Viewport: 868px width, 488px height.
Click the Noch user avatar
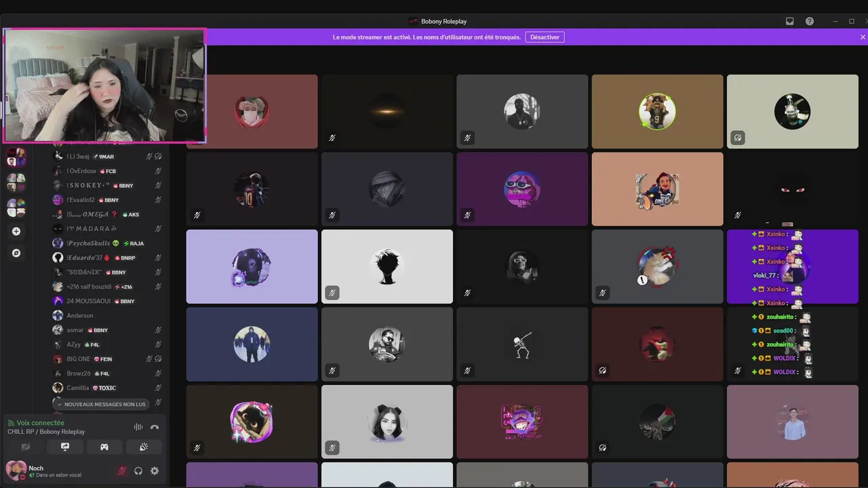coord(16,470)
